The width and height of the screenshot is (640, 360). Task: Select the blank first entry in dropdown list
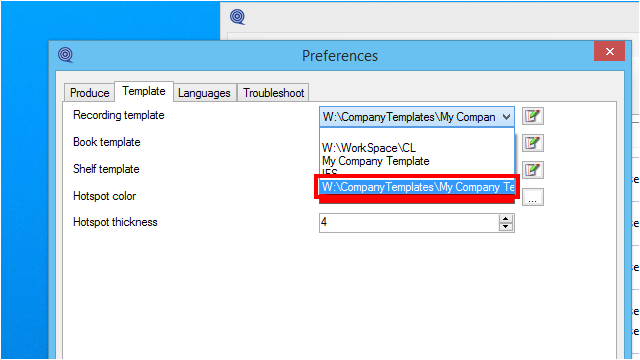tap(416, 135)
